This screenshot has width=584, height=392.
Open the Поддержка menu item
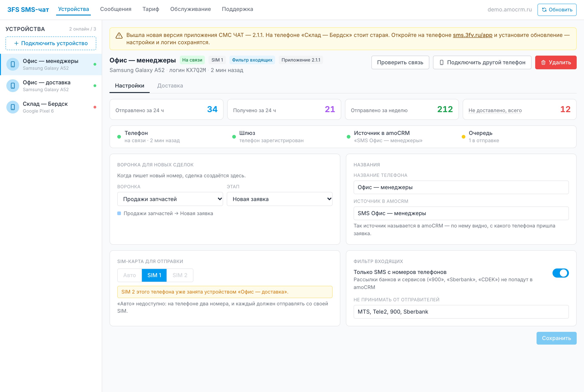point(237,9)
